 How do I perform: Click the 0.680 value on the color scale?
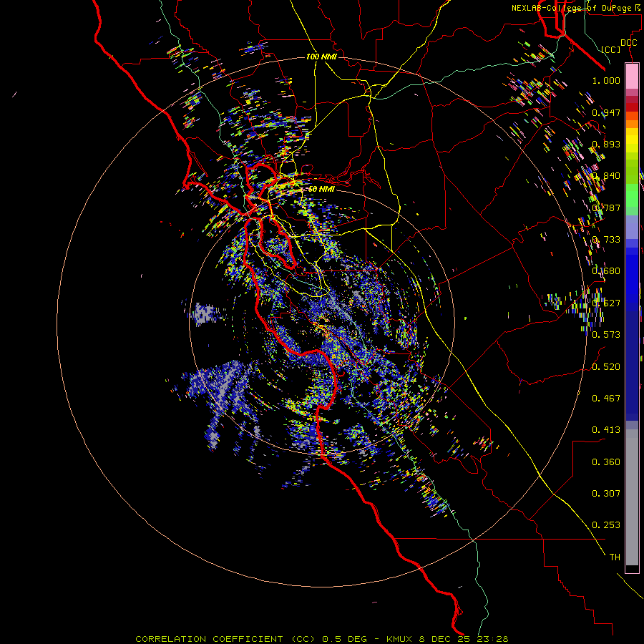(606, 271)
